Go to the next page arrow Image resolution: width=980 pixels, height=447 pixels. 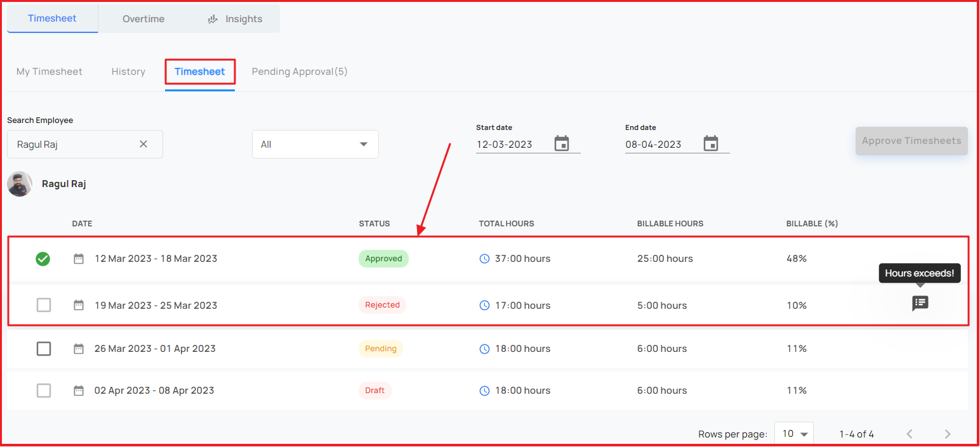point(948,434)
